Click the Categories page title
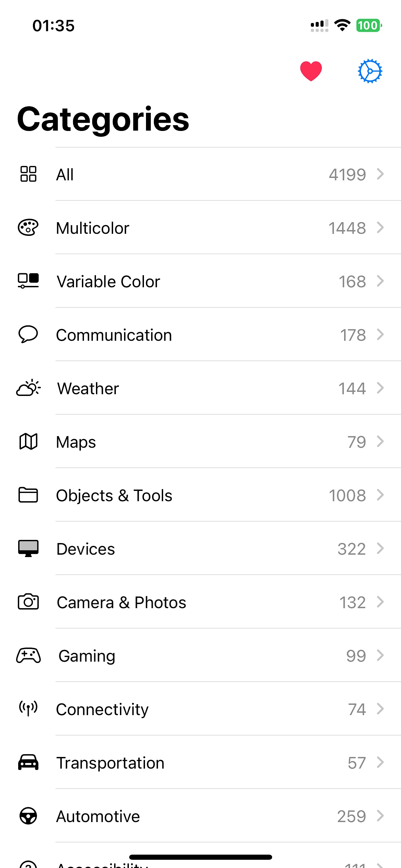401x868 pixels. point(103,119)
